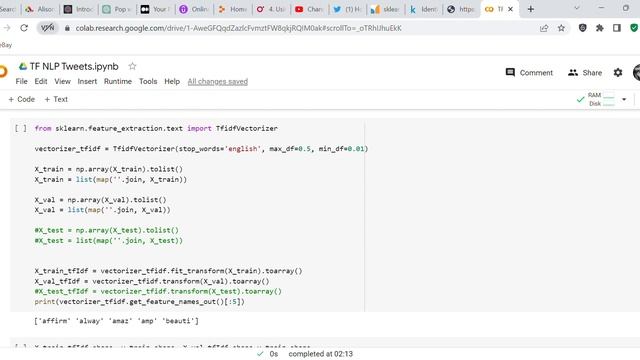
Task: Switch to the Intro tab
Action: pyautogui.click(x=78, y=9)
